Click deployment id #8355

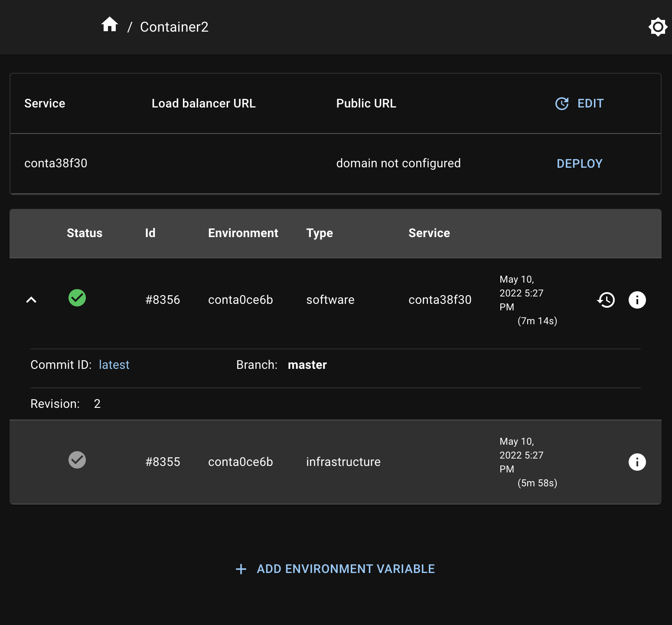pos(163,462)
